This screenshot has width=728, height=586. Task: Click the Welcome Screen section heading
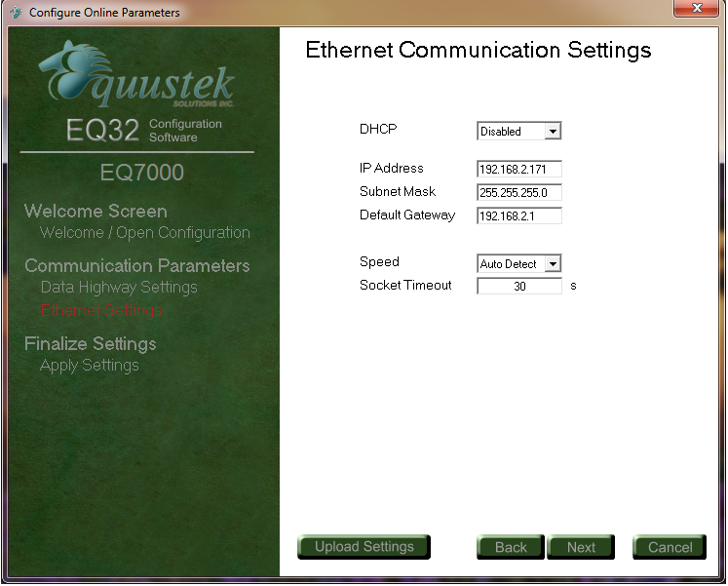[x=96, y=212]
